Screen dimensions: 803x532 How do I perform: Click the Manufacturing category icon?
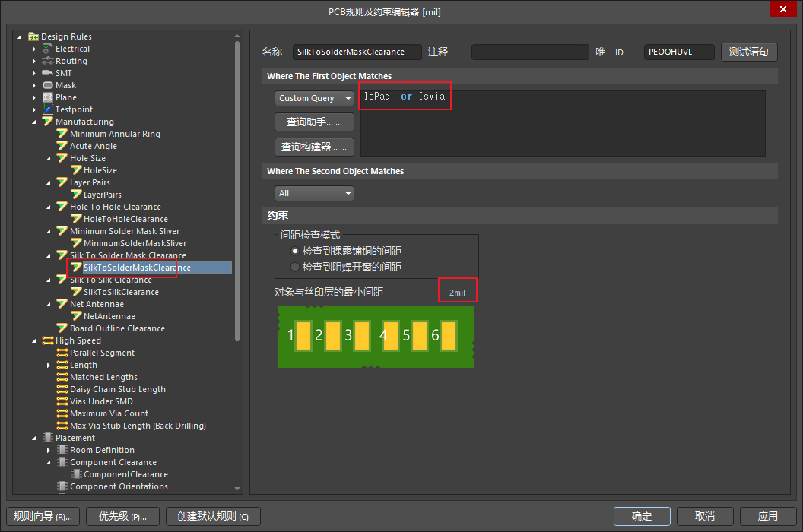pos(48,122)
